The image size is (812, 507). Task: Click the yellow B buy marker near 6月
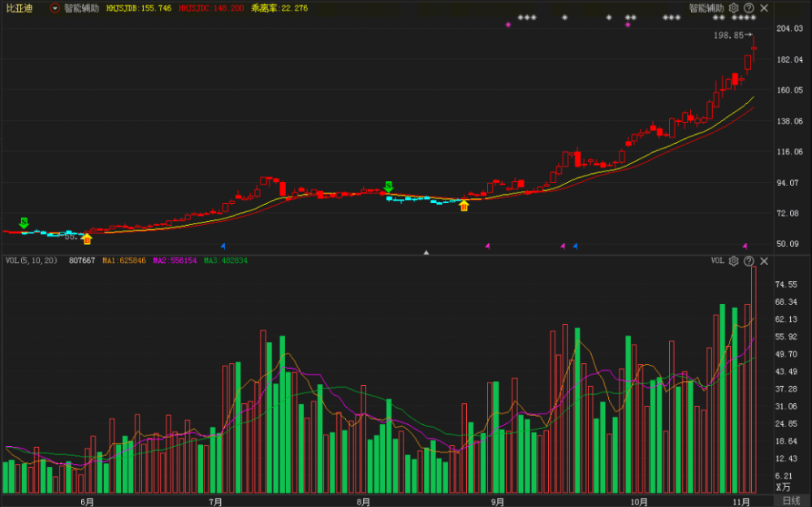pyautogui.click(x=87, y=239)
